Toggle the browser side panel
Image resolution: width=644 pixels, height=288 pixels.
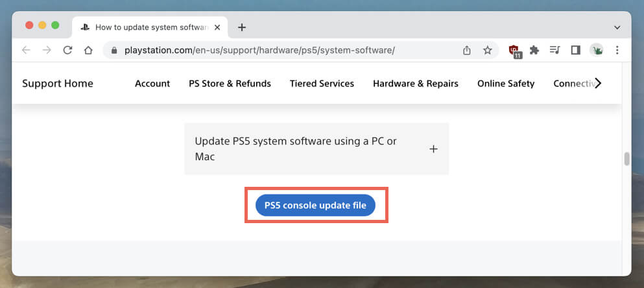[x=575, y=50]
